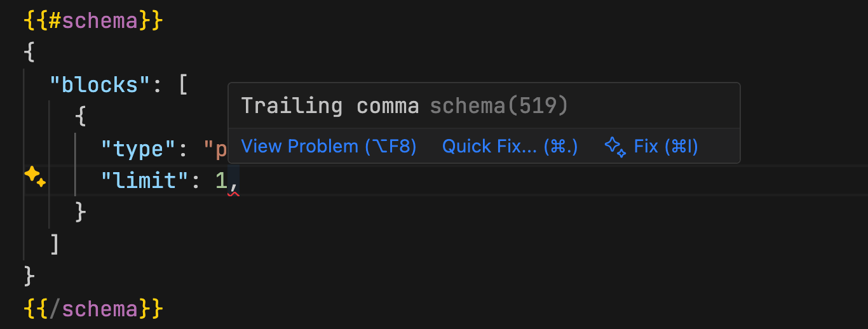Open the Quick Fix... menu link
Viewport: 868px width, 329px height.
(510, 147)
